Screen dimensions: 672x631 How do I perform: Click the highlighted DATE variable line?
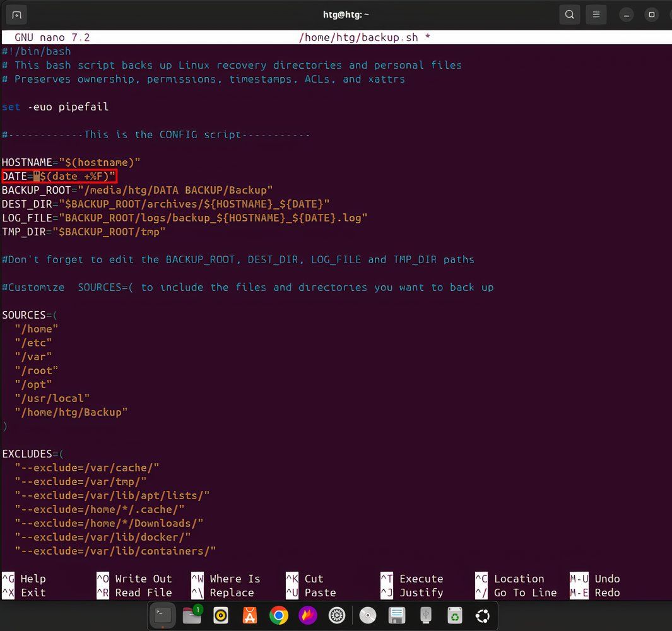59,176
